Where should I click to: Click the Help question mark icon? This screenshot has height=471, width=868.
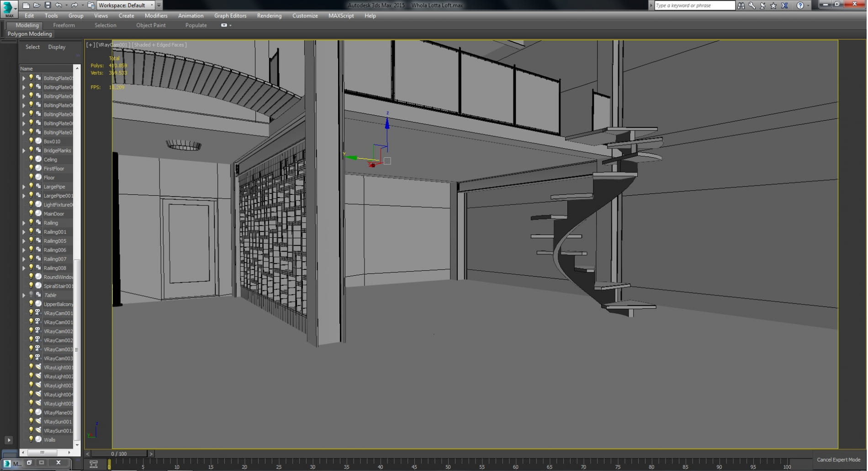[800, 5]
